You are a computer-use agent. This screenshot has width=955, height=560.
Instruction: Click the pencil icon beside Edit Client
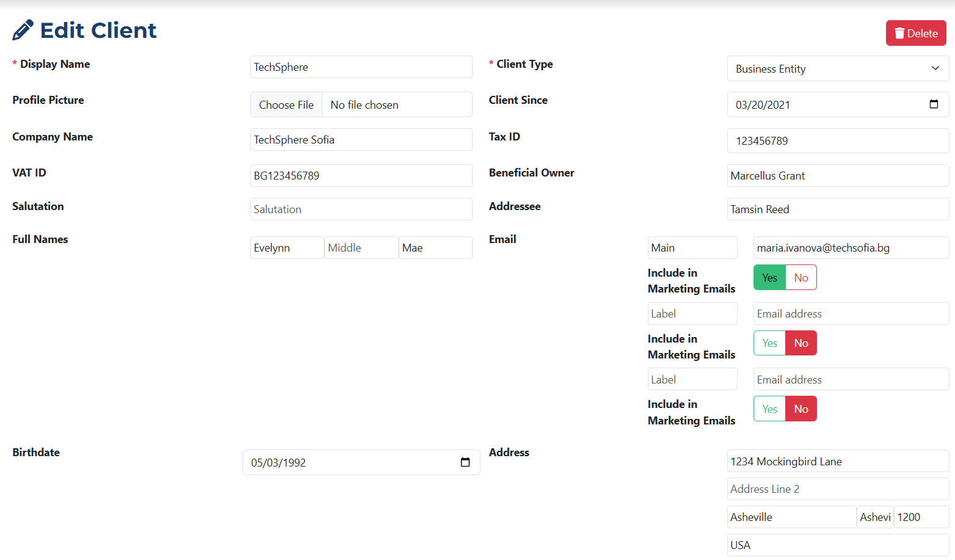[x=23, y=30]
